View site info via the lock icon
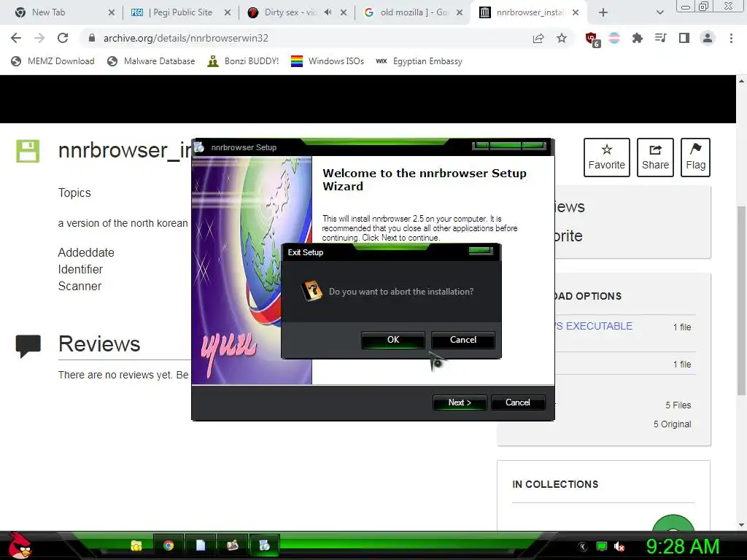 click(92, 38)
